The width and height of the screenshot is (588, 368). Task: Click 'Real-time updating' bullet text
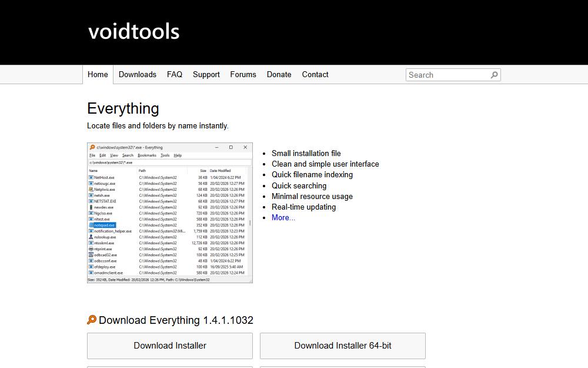tap(304, 207)
